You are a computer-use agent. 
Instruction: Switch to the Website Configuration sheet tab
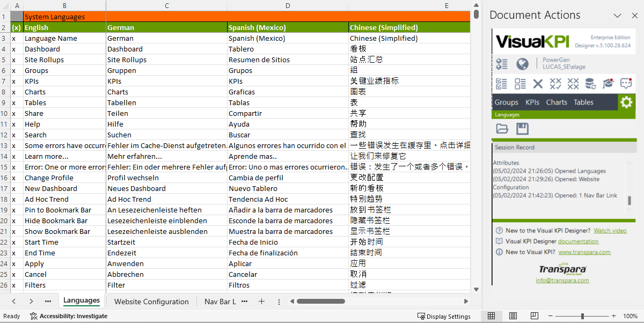[151, 302]
